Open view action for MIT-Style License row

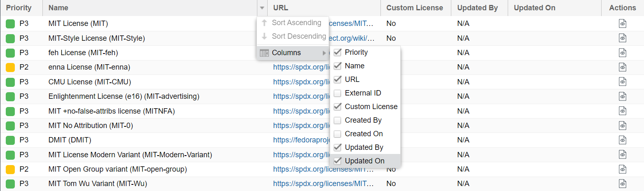[623, 38]
